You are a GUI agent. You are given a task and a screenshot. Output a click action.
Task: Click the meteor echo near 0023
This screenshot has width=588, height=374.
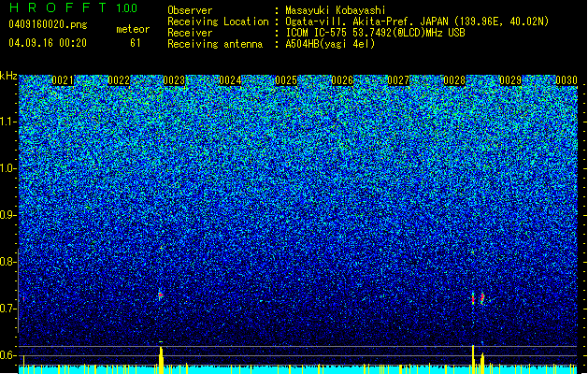coord(161,295)
